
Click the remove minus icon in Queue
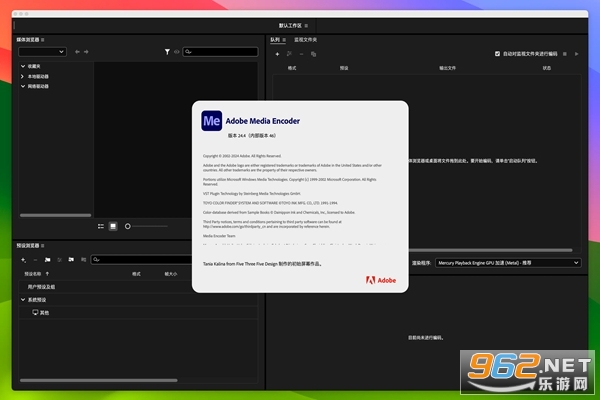click(302, 54)
